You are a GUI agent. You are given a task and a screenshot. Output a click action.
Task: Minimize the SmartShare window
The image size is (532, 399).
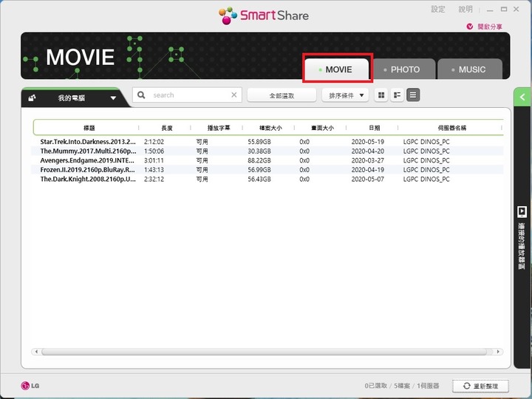pyautogui.click(x=490, y=10)
